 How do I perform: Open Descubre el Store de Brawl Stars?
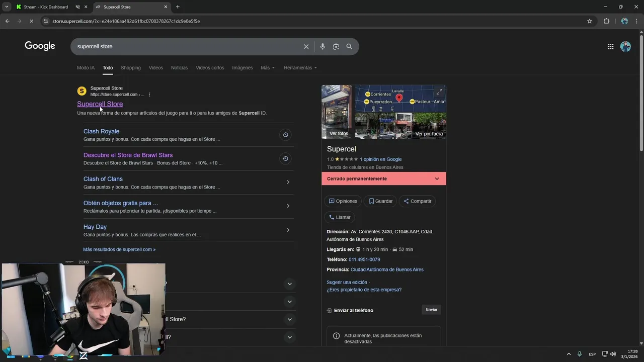[x=128, y=155]
